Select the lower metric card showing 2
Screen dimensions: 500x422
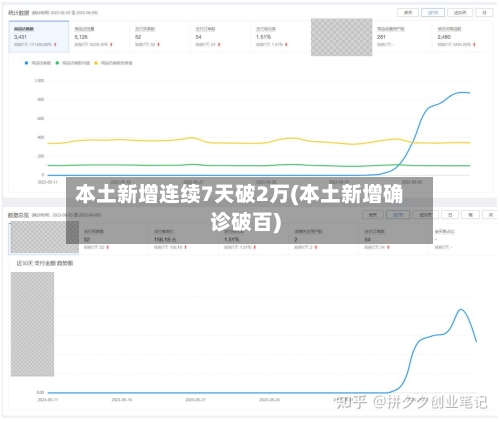323,239
